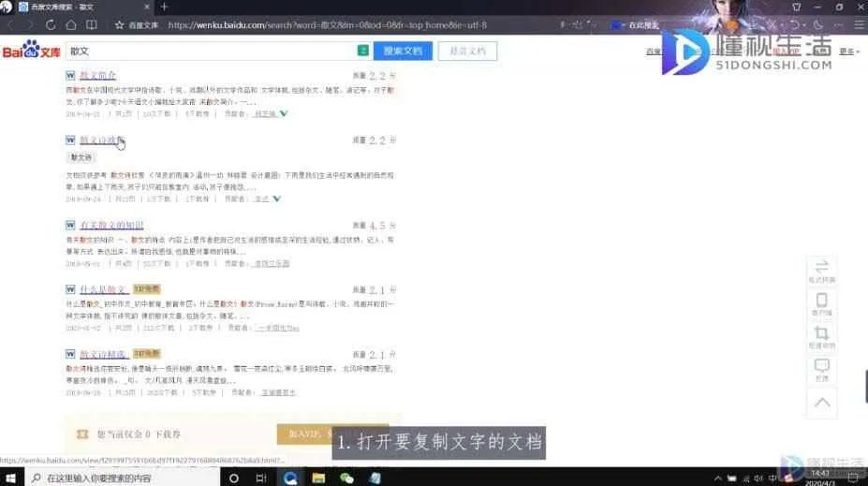Open Cortana circle on taskbar
The height and width of the screenshot is (486, 868).
[x=233, y=478]
